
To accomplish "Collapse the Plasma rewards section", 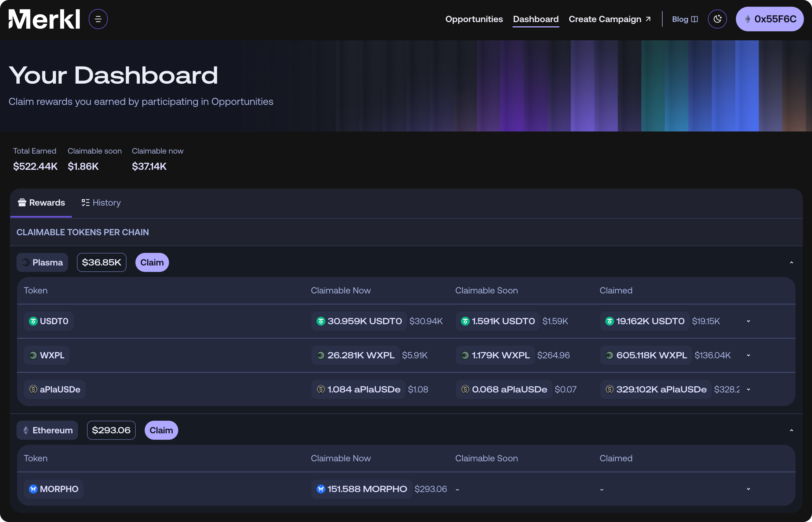I will tap(792, 262).
